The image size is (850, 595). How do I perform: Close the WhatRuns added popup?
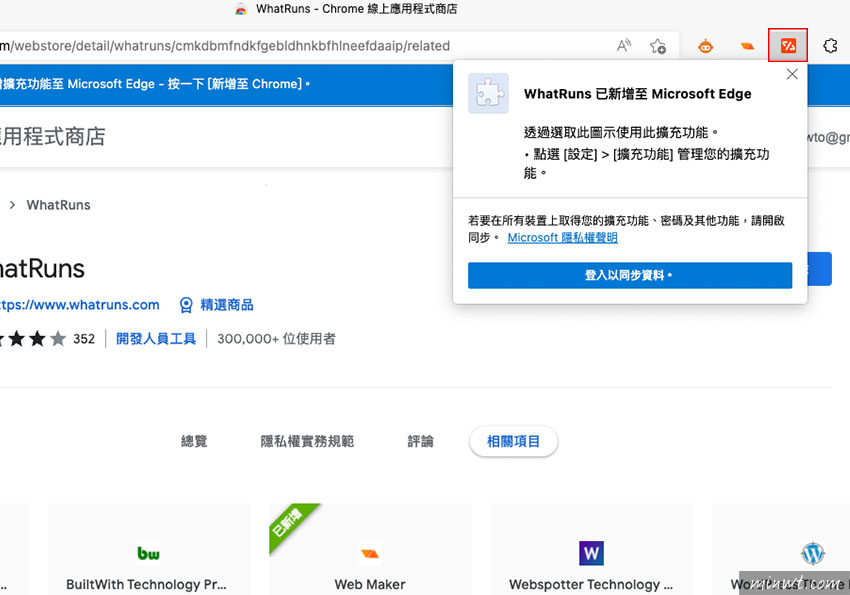click(792, 74)
